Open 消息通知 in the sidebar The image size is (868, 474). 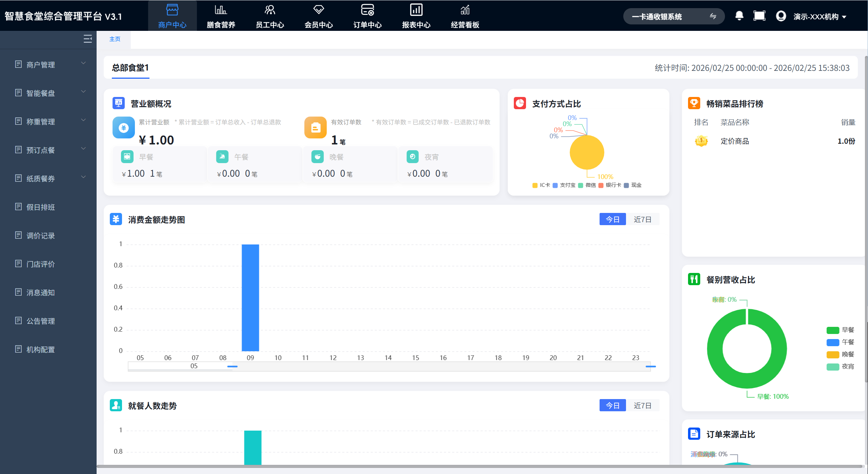pos(48,292)
